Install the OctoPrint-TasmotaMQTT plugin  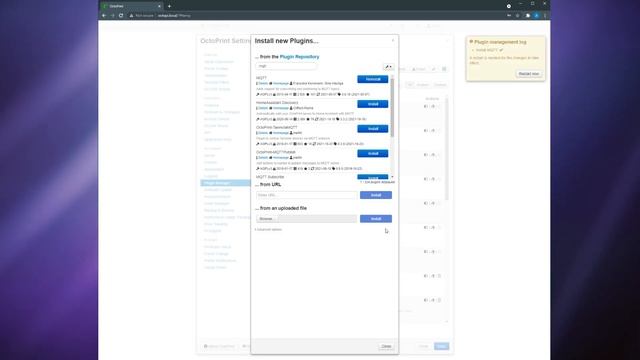click(372, 129)
